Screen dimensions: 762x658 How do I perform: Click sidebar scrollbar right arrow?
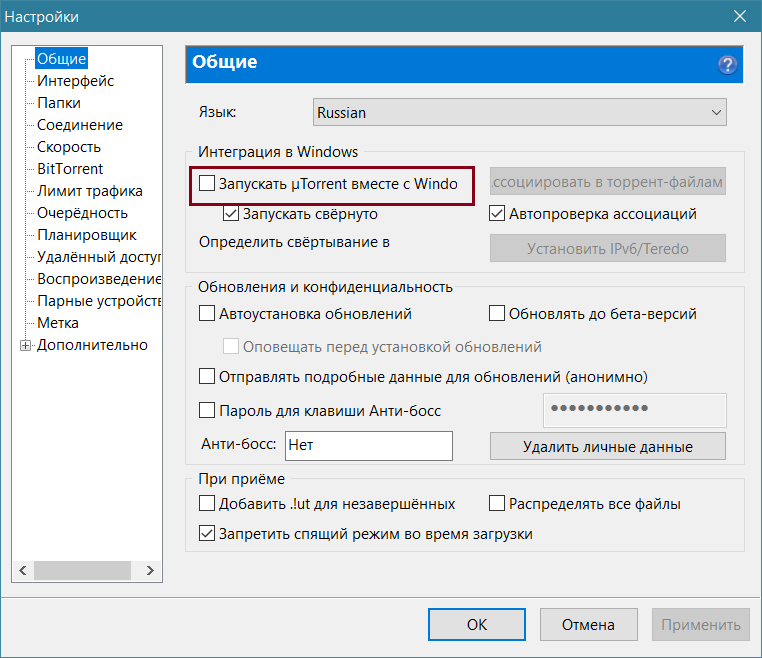(150, 571)
